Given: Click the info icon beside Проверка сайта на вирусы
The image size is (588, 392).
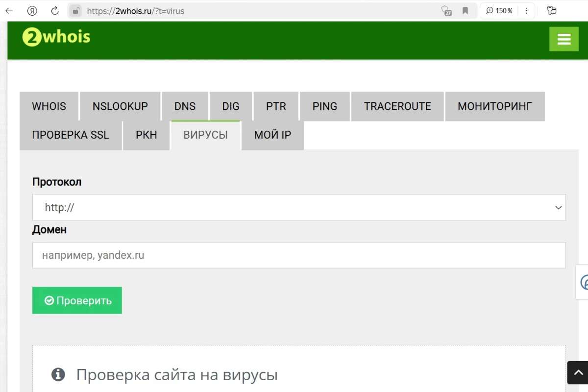Looking at the screenshot, I should [58, 375].
